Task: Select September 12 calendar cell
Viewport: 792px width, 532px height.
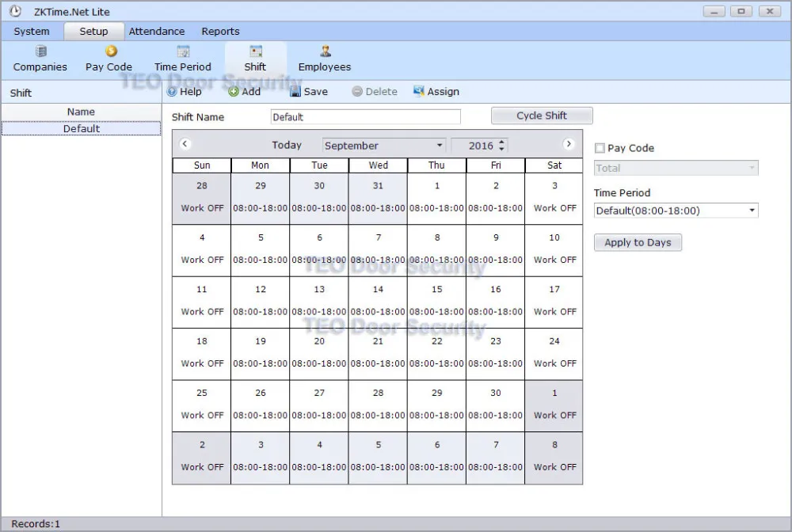Action: 261,302
